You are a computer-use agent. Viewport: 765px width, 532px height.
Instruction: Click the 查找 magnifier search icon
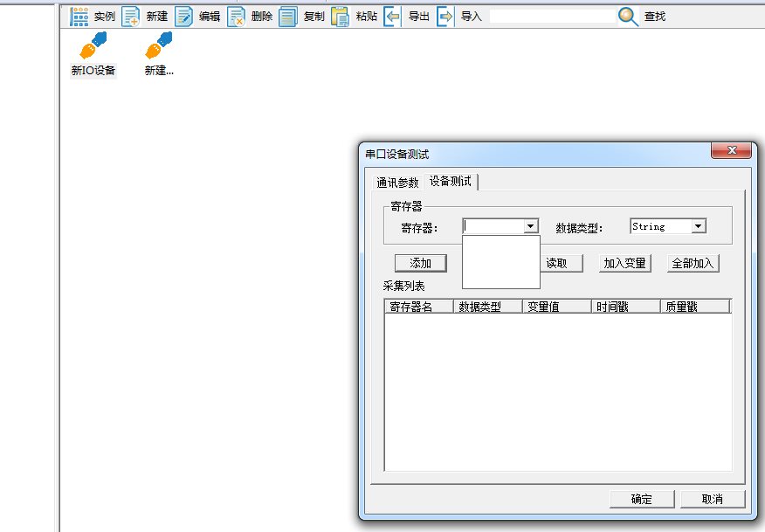pos(628,17)
